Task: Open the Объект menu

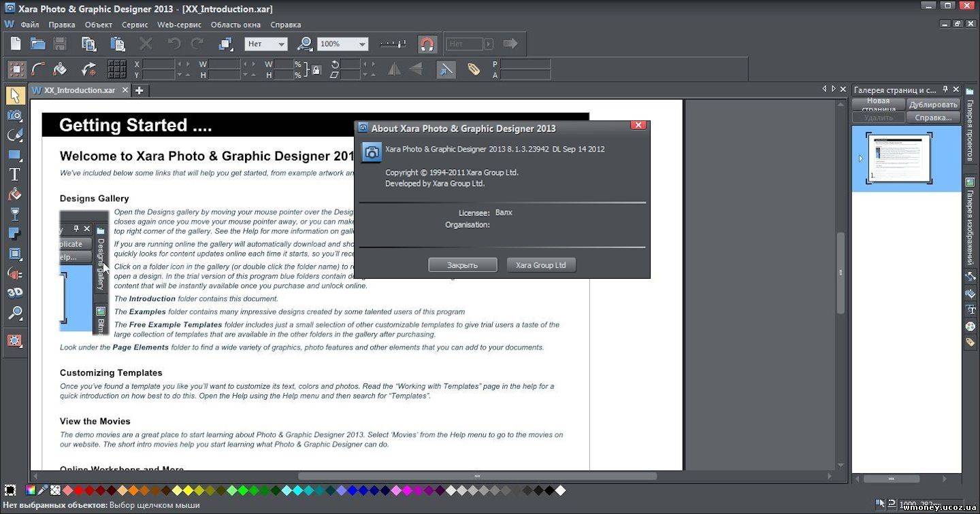Action: click(99, 24)
